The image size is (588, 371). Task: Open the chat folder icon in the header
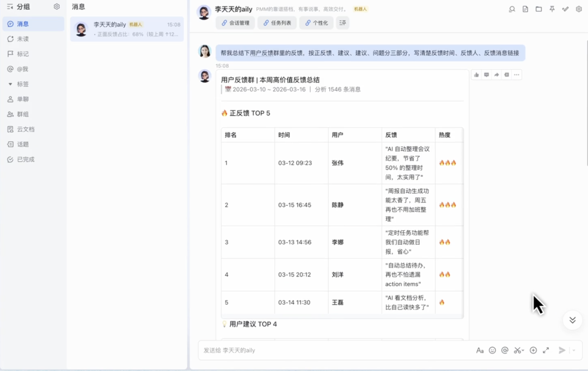tap(538, 9)
